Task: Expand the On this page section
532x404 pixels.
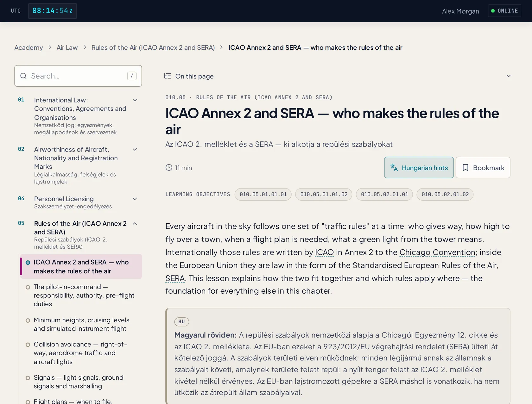Action: tap(338, 76)
